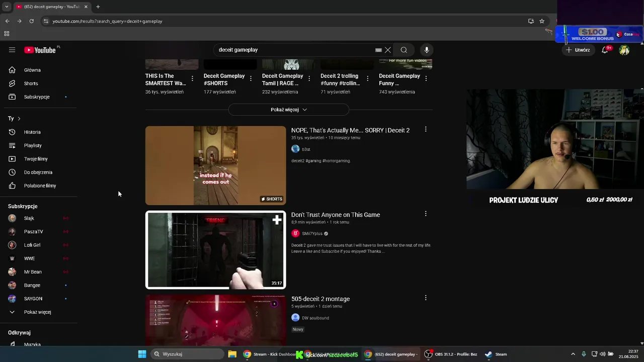This screenshot has height=362, width=644.
Task: Open the account avatar menu
Action: tap(624, 50)
